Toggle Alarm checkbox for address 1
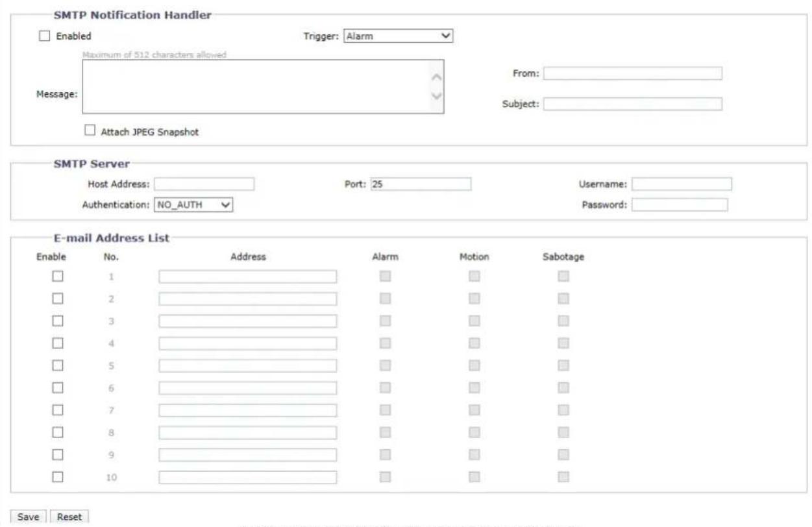This screenshot has height=527, width=812. click(x=385, y=276)
